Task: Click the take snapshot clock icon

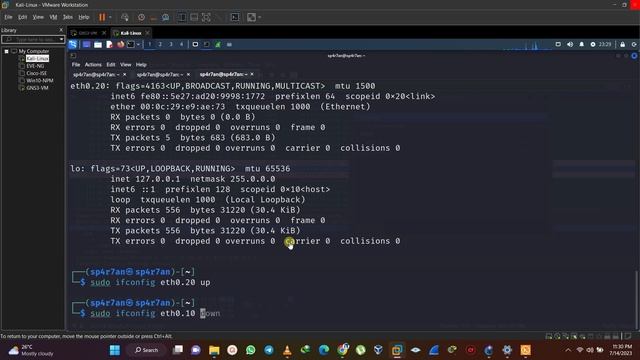Action: 141,17
